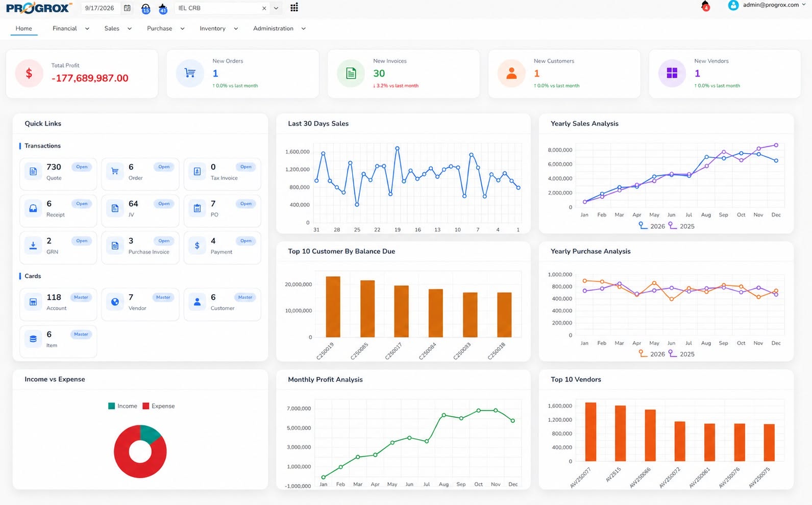
Task: Click the Master badge on the Account card
Action: tap(81, 297)
